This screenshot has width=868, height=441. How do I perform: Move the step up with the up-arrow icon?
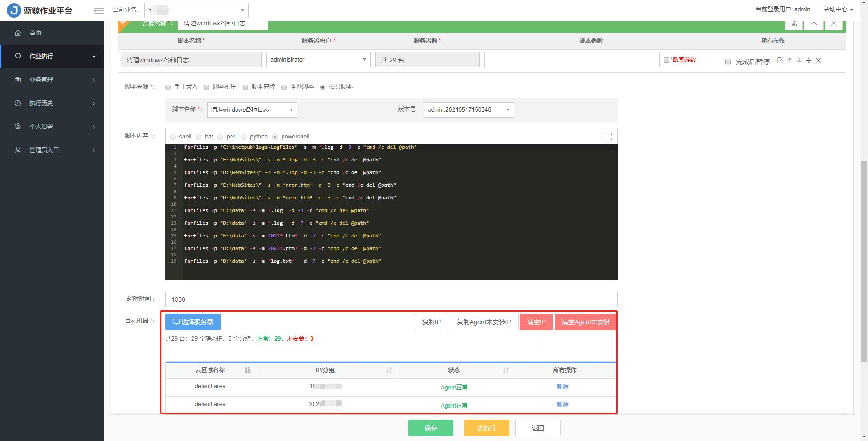789,60
